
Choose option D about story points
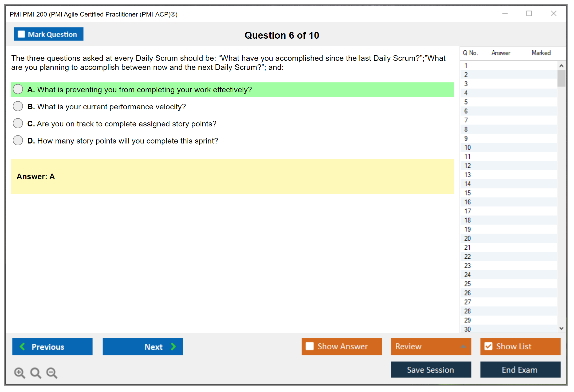[18, 140]
